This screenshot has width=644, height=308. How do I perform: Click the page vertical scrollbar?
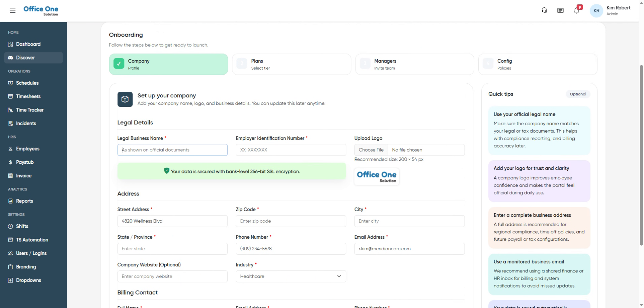(641, 155)
